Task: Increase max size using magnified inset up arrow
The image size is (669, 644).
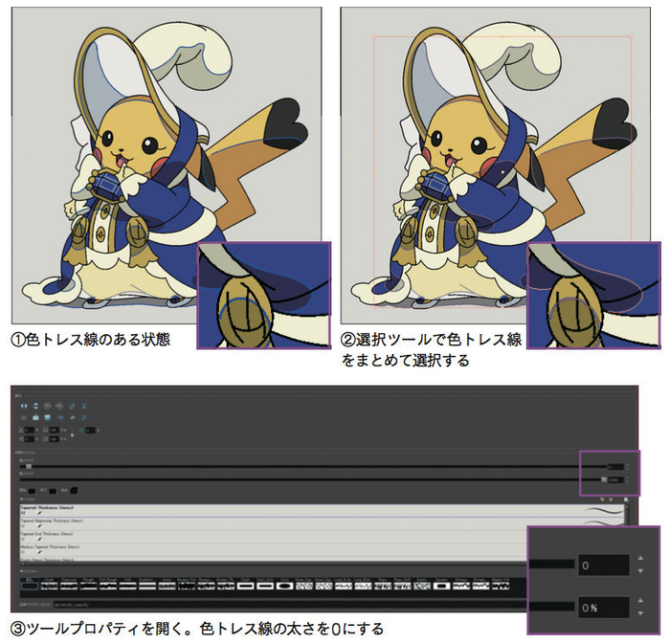Action: (x=640, y=558)
